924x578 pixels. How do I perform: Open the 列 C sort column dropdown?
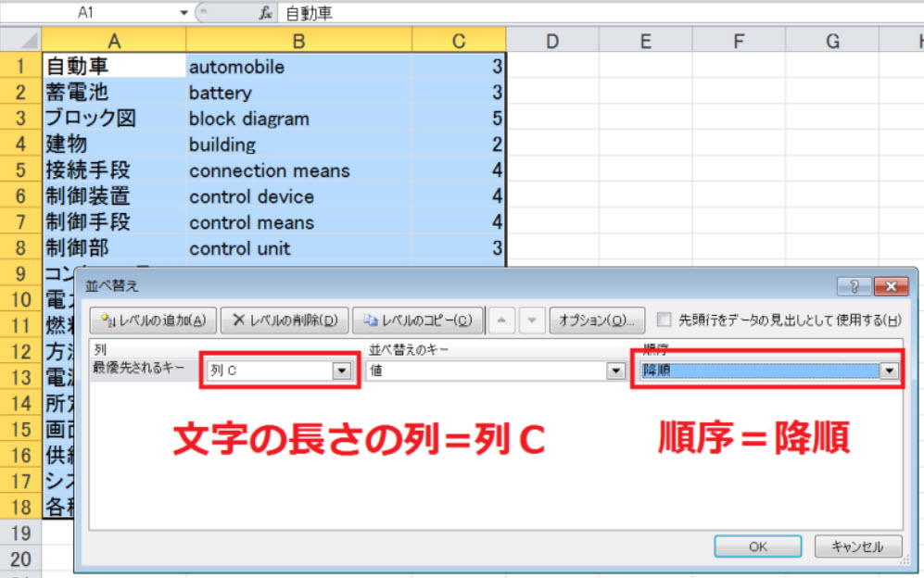[342, 371]
